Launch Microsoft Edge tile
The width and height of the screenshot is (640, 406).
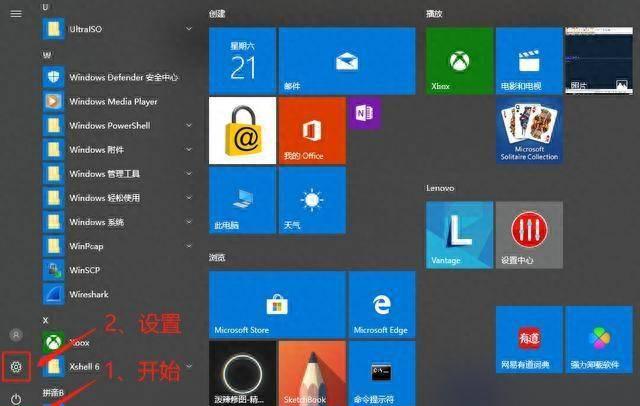pyautogui.click(x=382, y=305)
